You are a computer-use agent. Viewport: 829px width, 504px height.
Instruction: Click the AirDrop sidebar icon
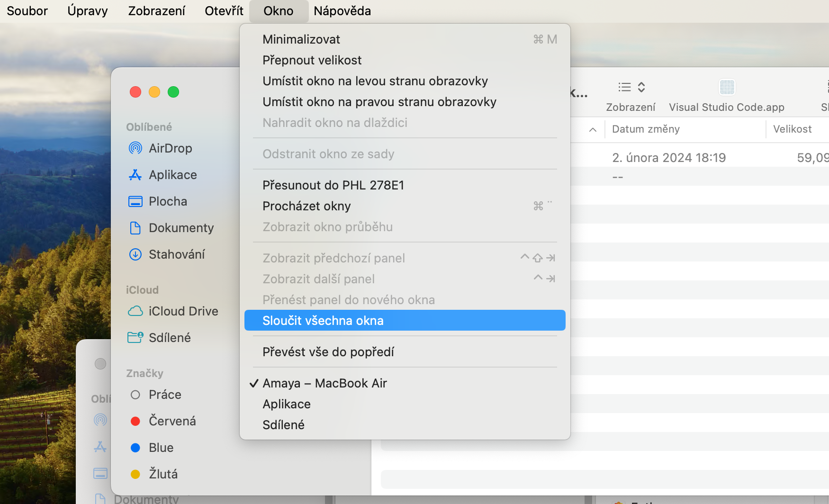135,148
